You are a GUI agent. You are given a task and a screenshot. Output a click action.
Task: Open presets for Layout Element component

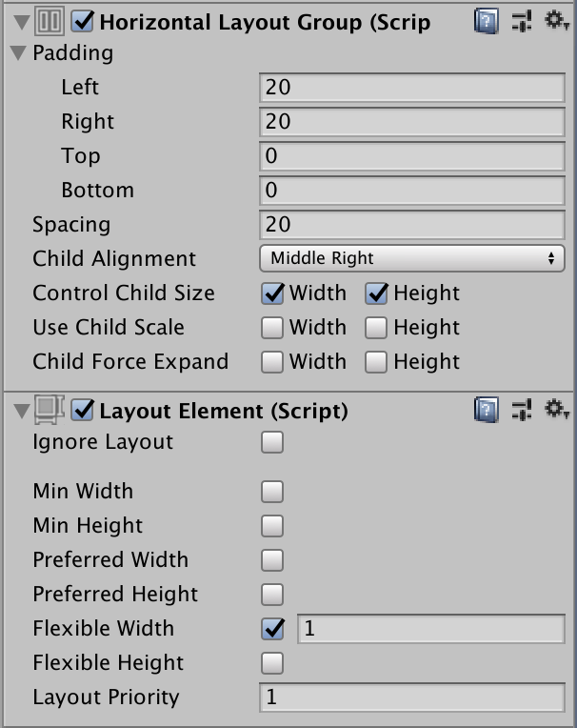522,410
